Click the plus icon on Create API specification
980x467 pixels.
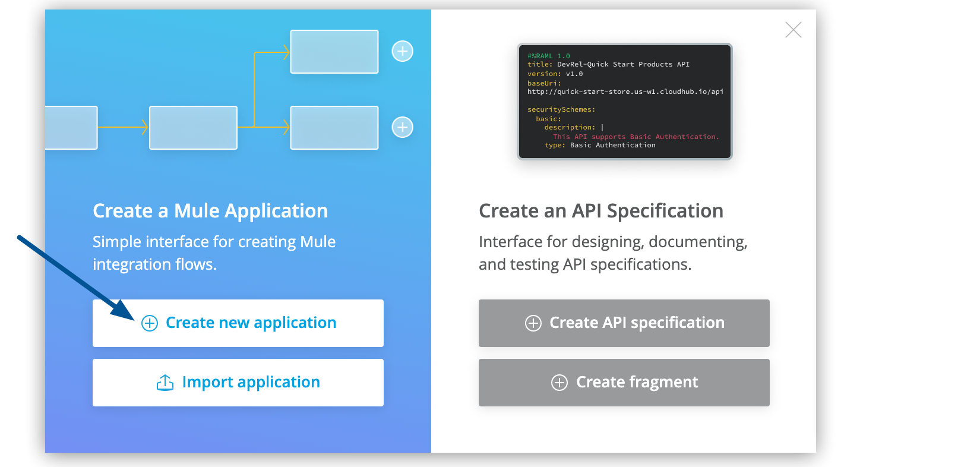(533, 323)
